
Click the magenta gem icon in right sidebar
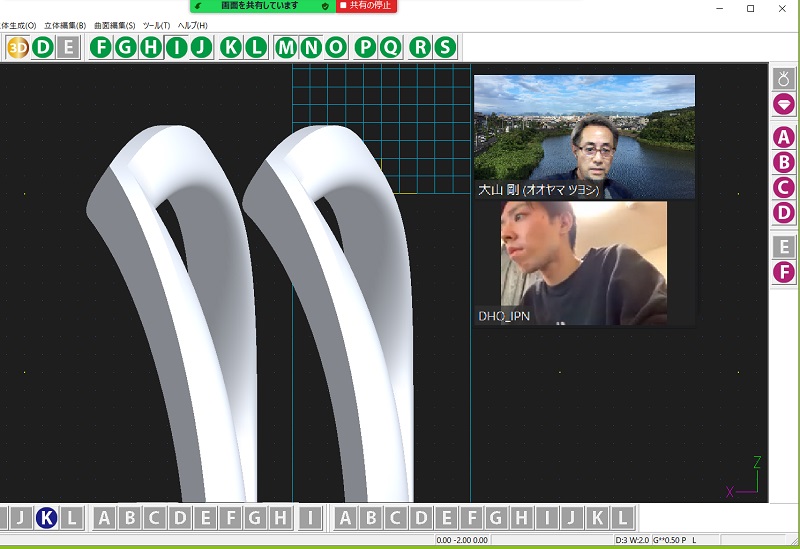click(784, 104)
